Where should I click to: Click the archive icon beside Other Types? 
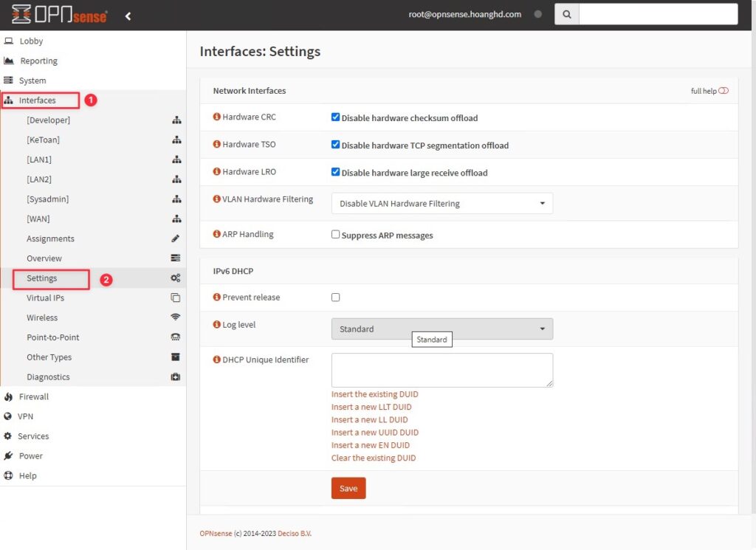point(176,357)
